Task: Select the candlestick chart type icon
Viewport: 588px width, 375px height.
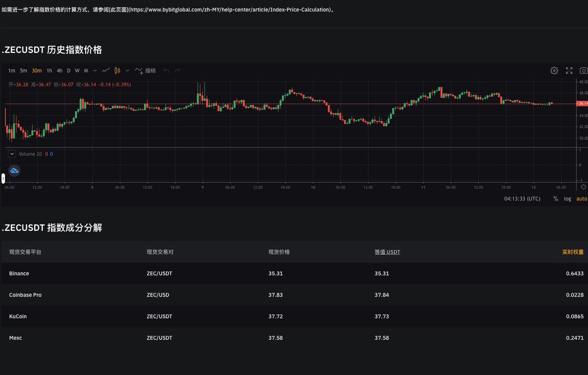Action: pos(117,71)
